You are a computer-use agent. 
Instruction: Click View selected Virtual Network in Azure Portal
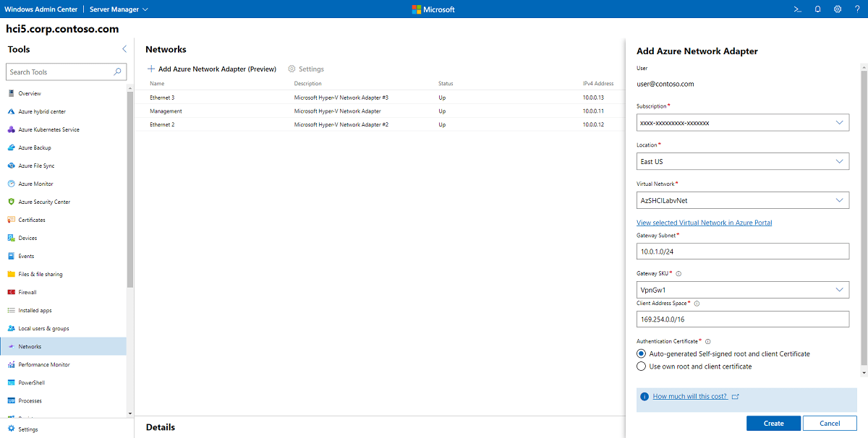pos(704,222)
